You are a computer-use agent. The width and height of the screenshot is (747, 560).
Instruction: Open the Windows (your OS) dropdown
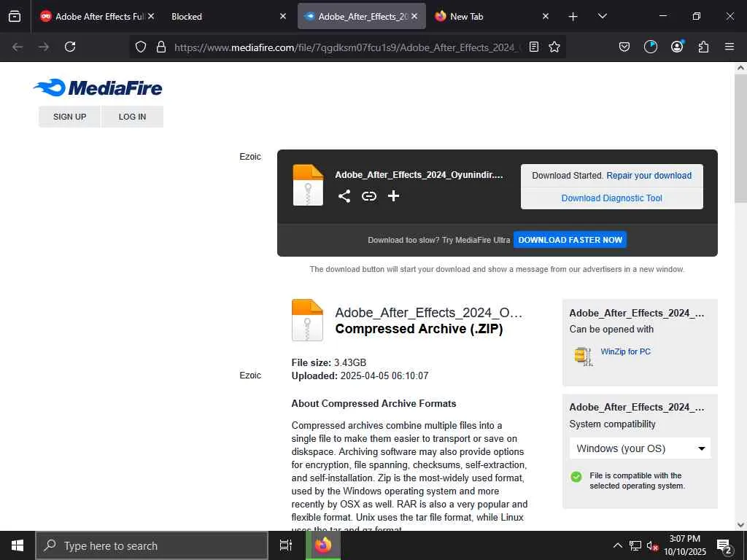point(640,448)
